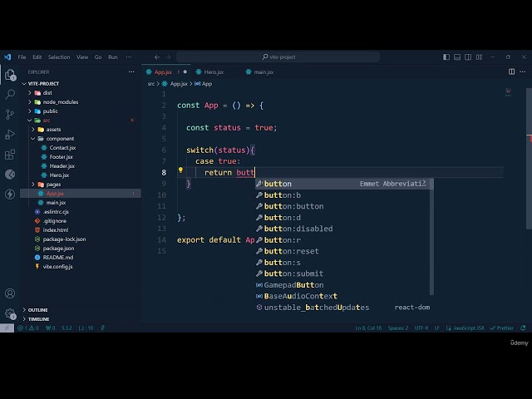
Task: Open errors and warnings count in status bar
Action: [28, 328]
